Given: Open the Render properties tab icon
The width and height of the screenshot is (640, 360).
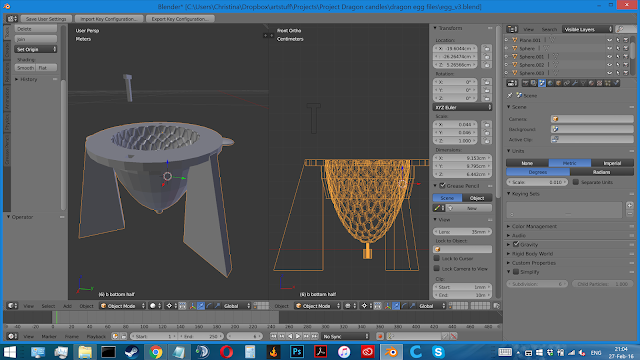Looking at the screenshot, I should coord(525,83).
